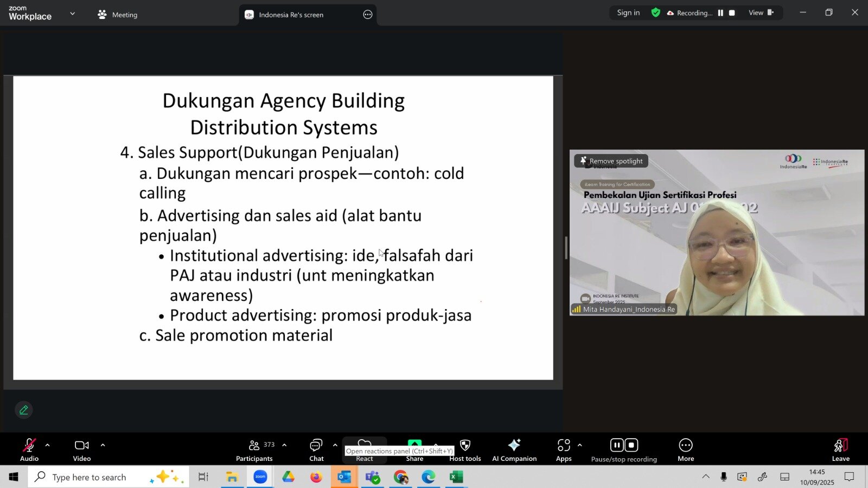
Task: Click the More options ellipsis in toolbar
Action: (685, 450)
